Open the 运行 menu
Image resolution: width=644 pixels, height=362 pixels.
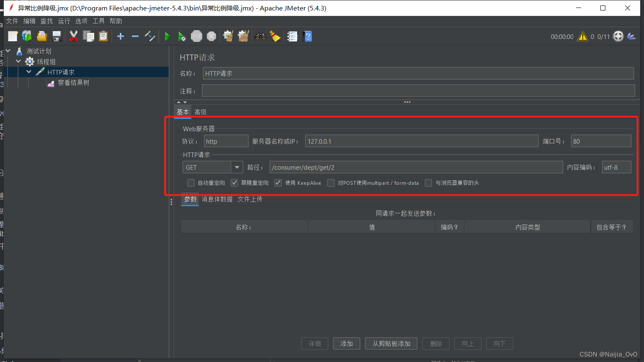point(64,21)
